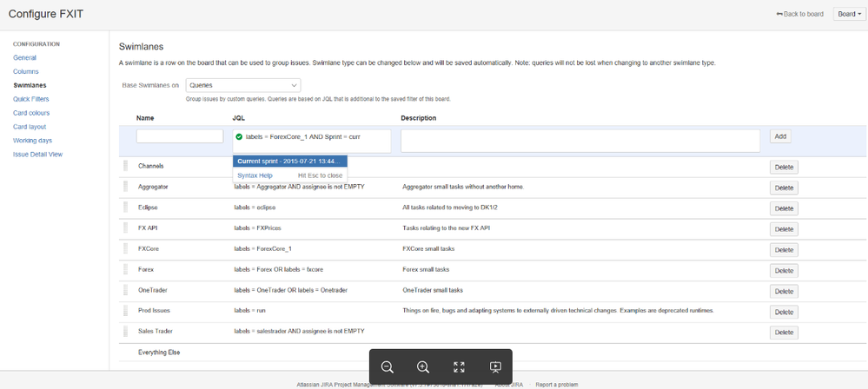Open the Columns configuration page
868x389 pixels.
click(26, 71)
